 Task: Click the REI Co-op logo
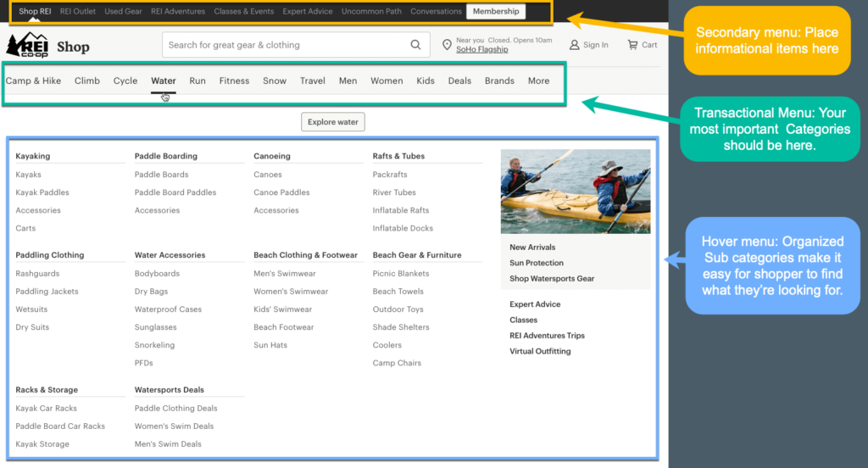coord(27,46)
